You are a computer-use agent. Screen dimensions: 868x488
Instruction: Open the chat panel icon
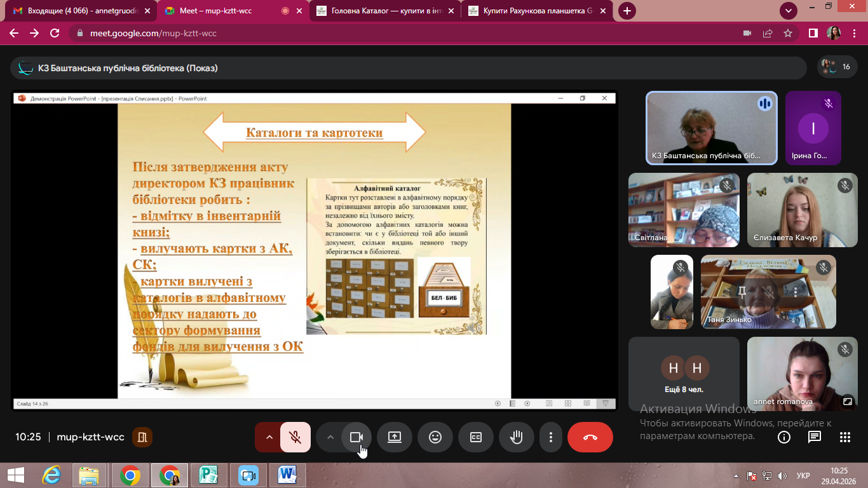[x=815, y=437]
